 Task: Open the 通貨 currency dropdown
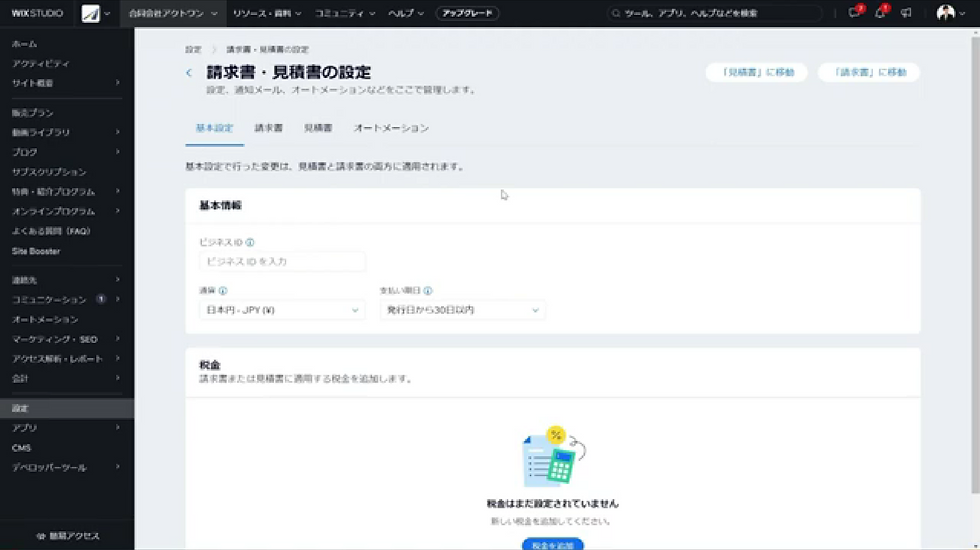click(282, 310)
